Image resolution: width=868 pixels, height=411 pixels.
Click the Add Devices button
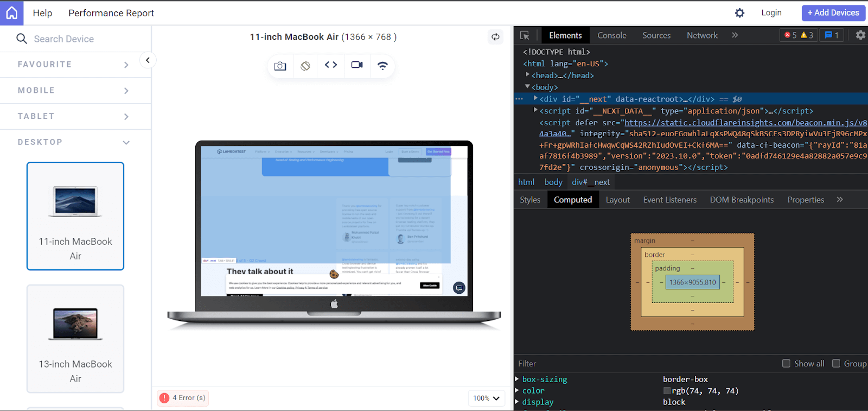(833, 13)
